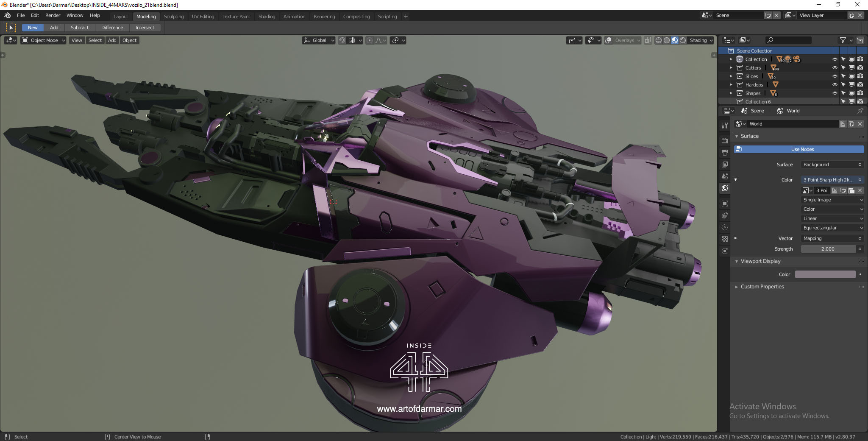The height and width of the screenshot is (441, 868).
Task: Disable Cutters collection in renders
Action: 860,68
